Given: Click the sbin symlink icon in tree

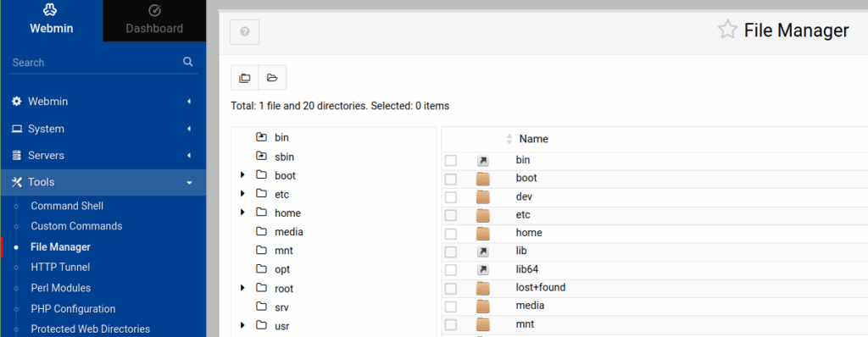Looking at the screenshot, I should coord(262,156).
